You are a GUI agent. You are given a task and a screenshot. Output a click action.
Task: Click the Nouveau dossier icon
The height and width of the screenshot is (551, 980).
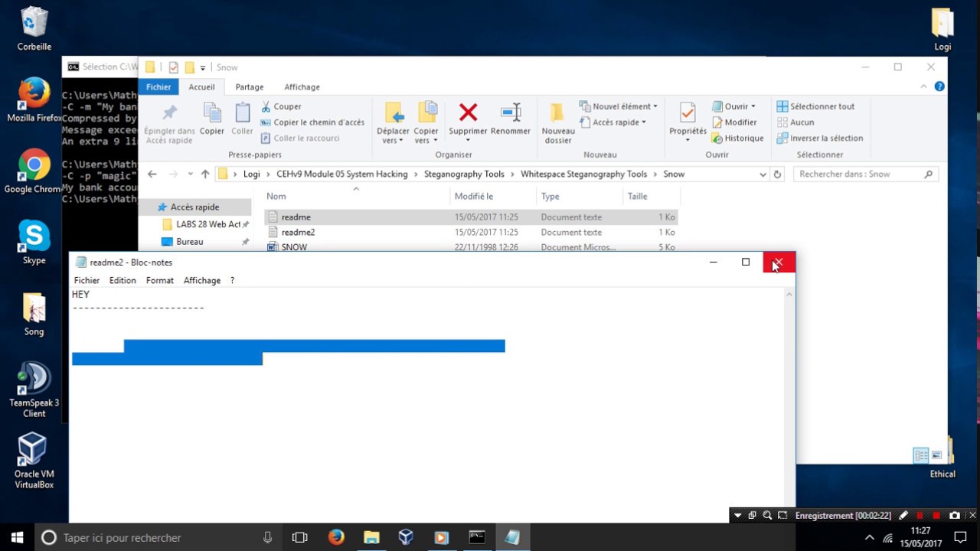pyautogui.click(x=557, y=114)
